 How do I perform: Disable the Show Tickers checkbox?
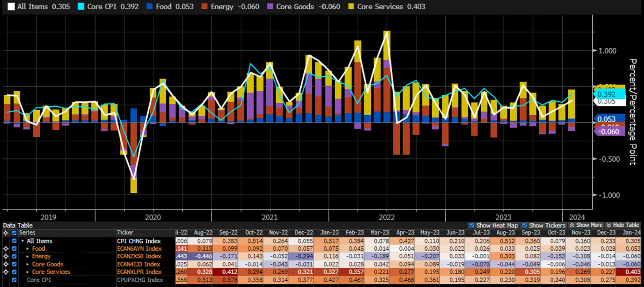coord(525,225)
